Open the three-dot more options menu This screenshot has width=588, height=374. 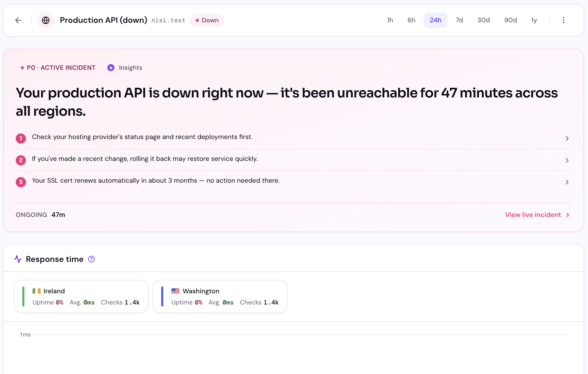click(x=564, y=20)
